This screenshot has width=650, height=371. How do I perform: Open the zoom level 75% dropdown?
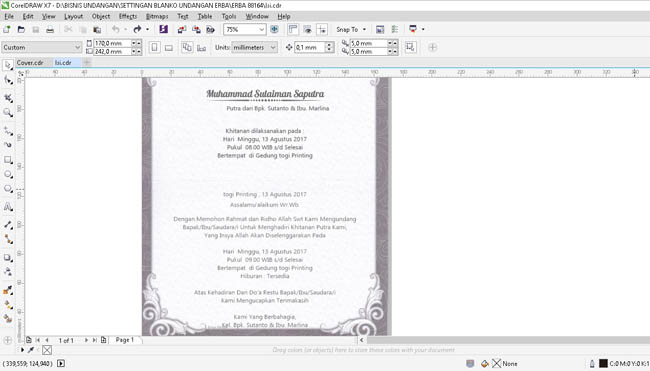262,29
